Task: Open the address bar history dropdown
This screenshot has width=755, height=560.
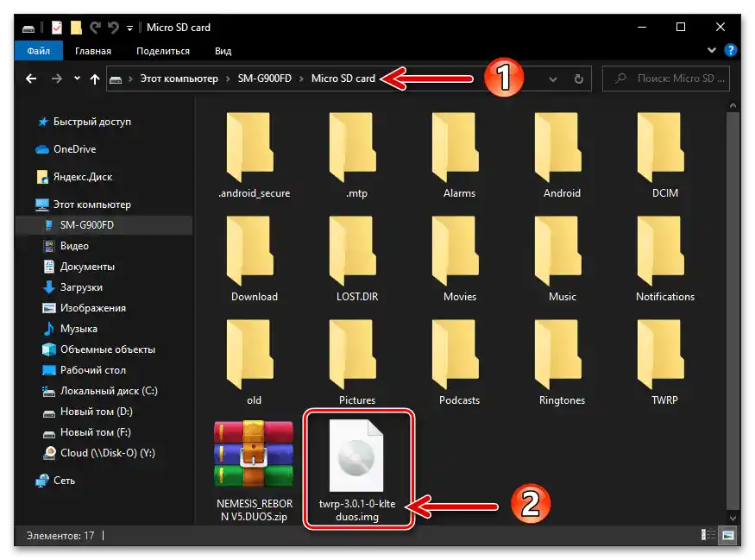Action: 553,79
